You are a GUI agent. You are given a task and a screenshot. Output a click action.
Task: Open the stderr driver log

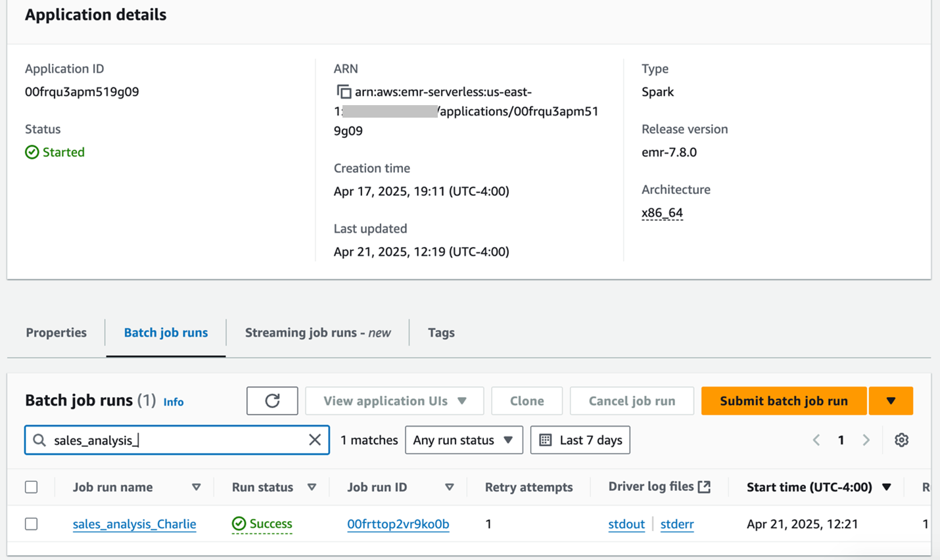coord(676,524)
